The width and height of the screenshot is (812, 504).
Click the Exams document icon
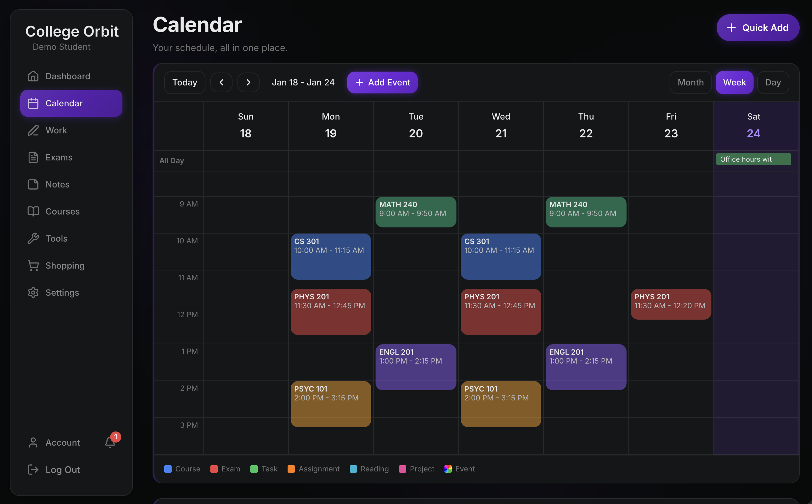[33, 157]
